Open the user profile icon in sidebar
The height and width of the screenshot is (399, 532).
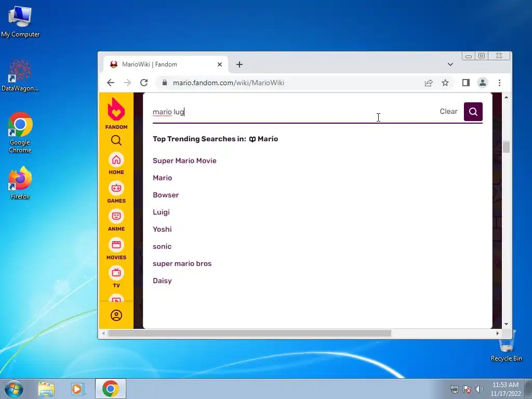(x=116, y=315)
